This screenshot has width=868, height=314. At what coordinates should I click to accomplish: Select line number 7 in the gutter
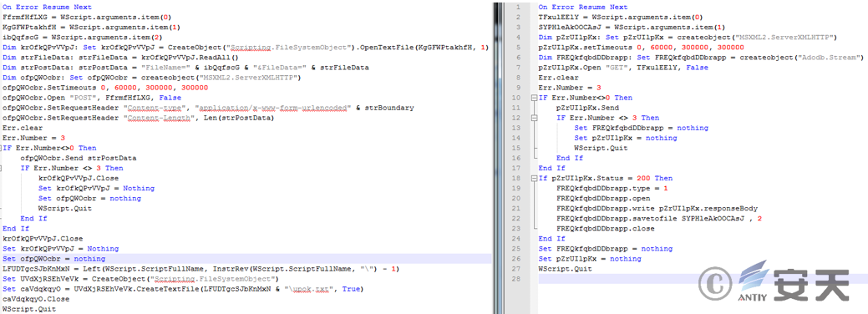[x=516, y=68]
